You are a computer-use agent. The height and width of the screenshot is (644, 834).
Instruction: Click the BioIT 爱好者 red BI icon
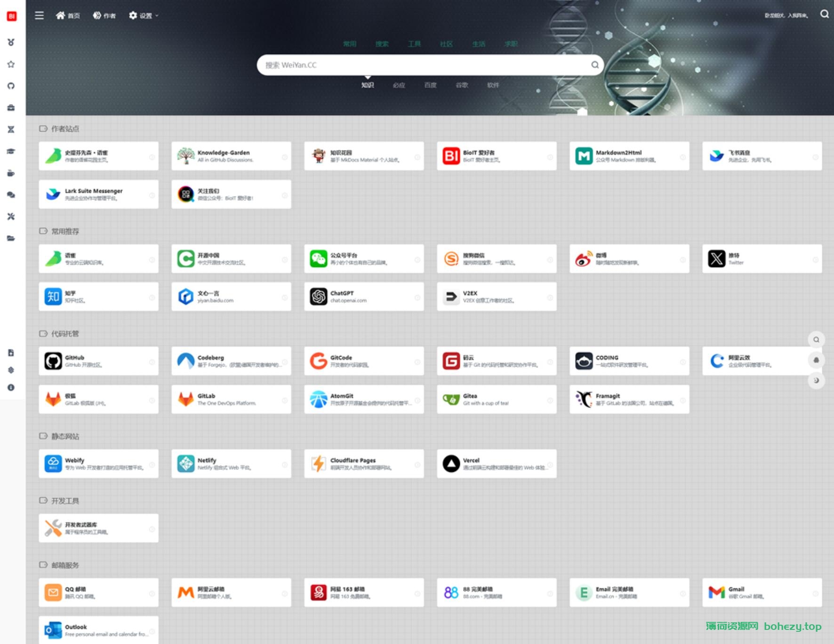[451, 156]
